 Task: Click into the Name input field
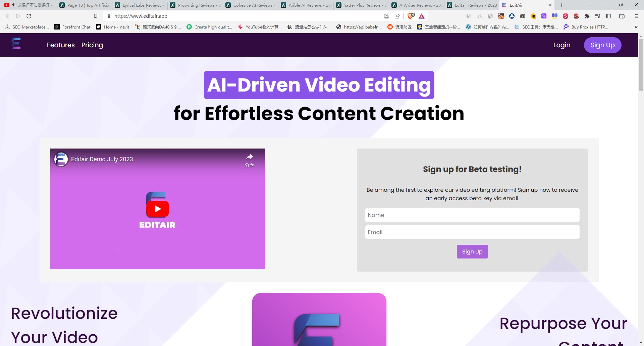pyautogui.click(x=472, y=215)
